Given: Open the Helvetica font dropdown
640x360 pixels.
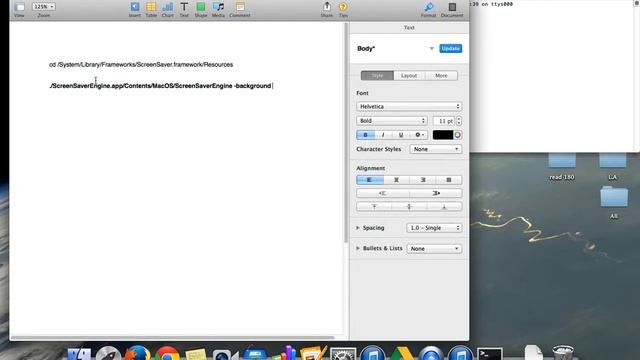Looking at the screenshot, I should pyautogui.click(x=409, y=107).
